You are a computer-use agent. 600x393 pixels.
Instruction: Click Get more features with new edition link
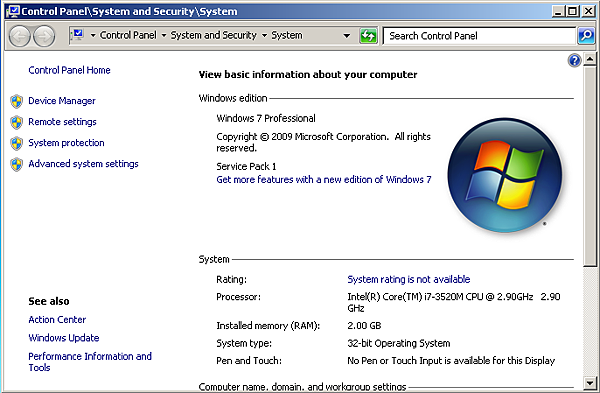click(x=324, y=179)
